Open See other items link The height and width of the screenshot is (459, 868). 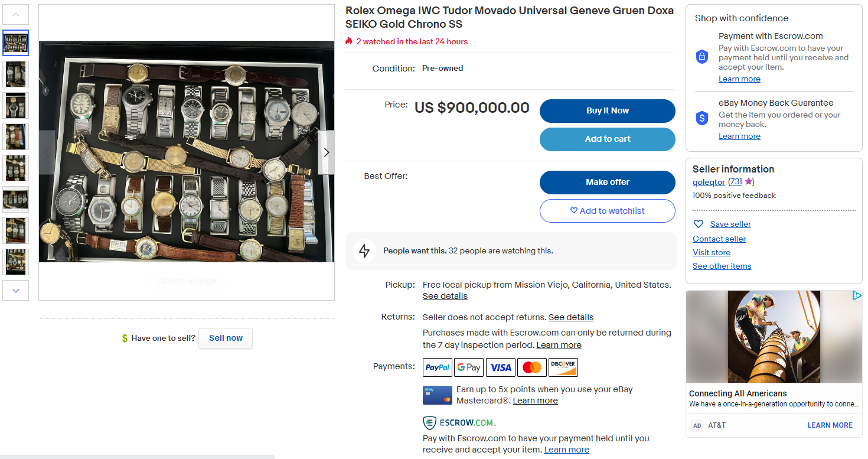(722, 266)
